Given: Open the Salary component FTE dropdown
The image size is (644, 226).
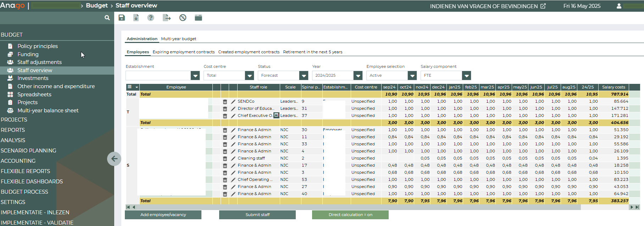Looking at the screenshot, I should tap(466, 75).
